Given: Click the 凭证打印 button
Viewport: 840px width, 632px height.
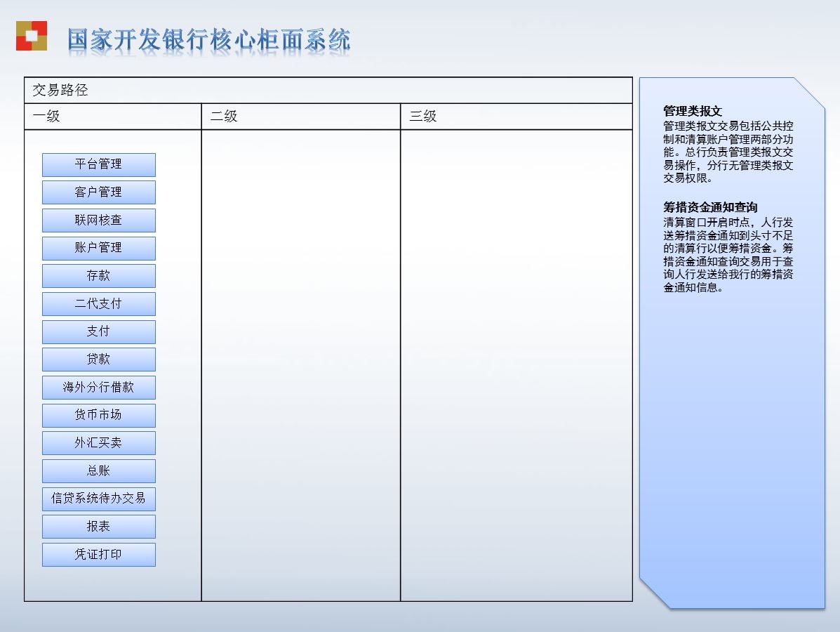Looking at the screenshot, I should [x=98, y=555].
